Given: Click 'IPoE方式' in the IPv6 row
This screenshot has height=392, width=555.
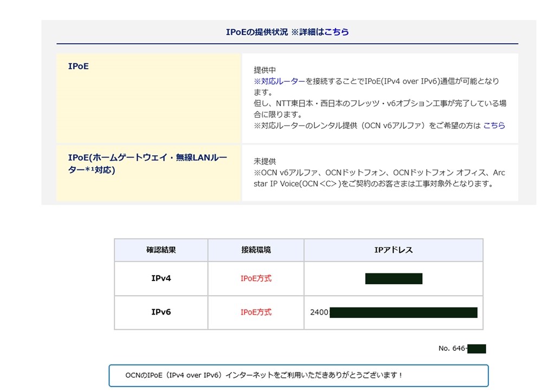Looking at the screenshot, I should click(256, 312).
